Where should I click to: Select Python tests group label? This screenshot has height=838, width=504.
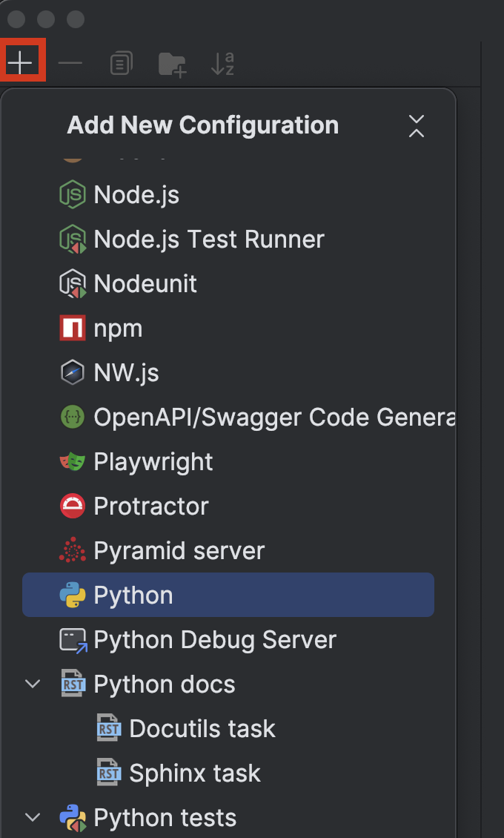pyautogui.click(x=165, y=818)
